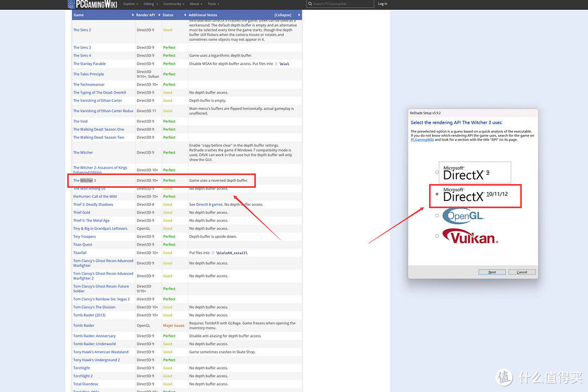
Task: Go to Tony Hawk's American Wasteland
Action: click(x=101, y=352)
